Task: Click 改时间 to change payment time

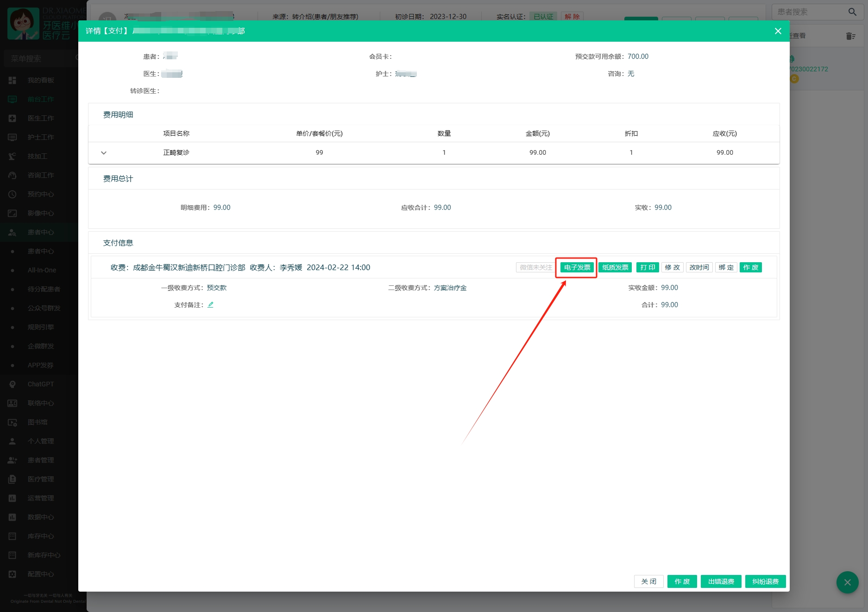Action: 699,267
